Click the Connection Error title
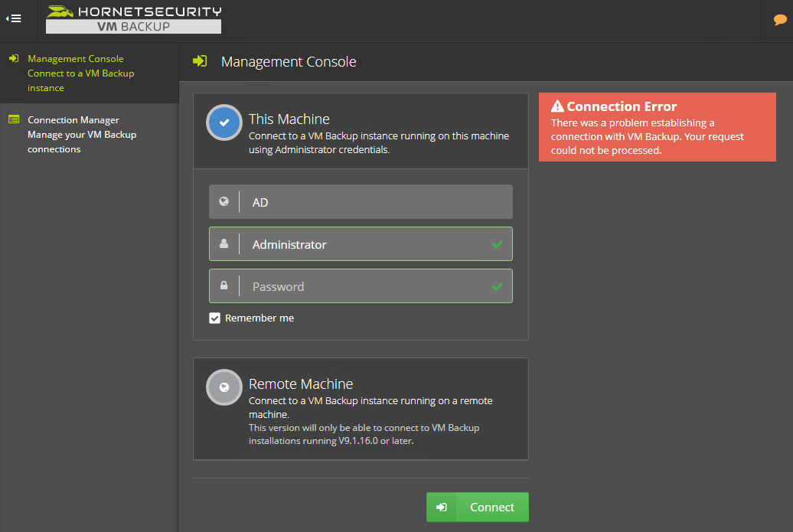Viewport: 793px width, 532px height. 622,106
